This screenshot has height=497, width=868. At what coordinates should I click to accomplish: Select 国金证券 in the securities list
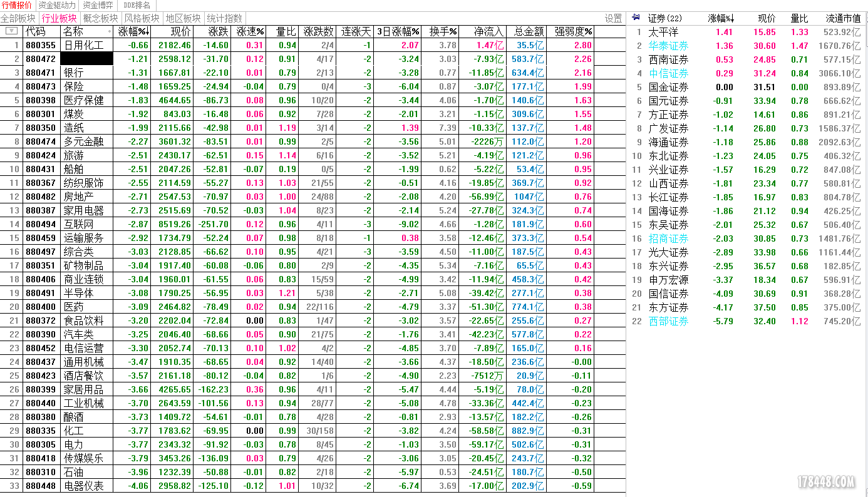[747, 87]
